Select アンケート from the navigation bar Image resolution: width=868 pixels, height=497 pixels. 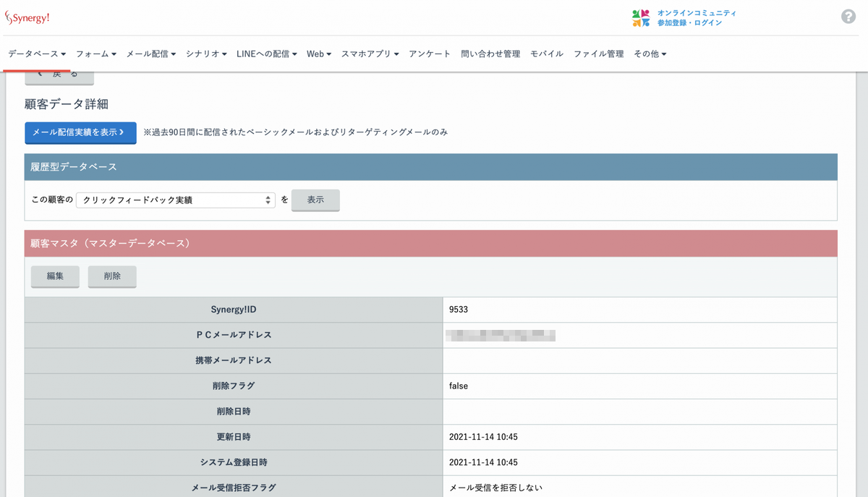(430, 53)
